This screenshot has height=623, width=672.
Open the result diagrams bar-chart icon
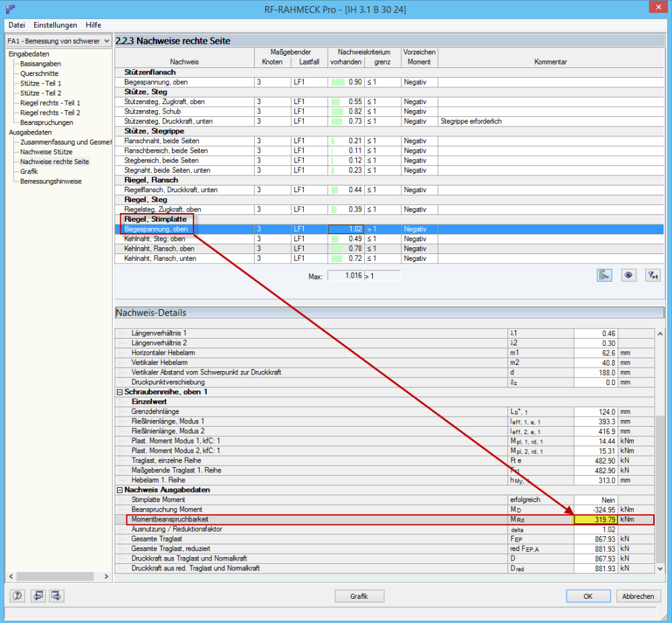click(x=604, y=275)
